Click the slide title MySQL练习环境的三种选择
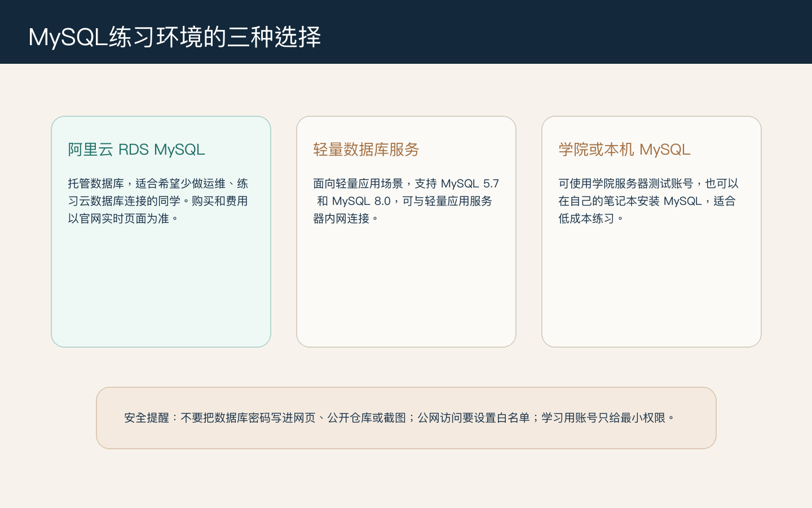This screenshot has height=508, width=812. (x=175, y=37)
